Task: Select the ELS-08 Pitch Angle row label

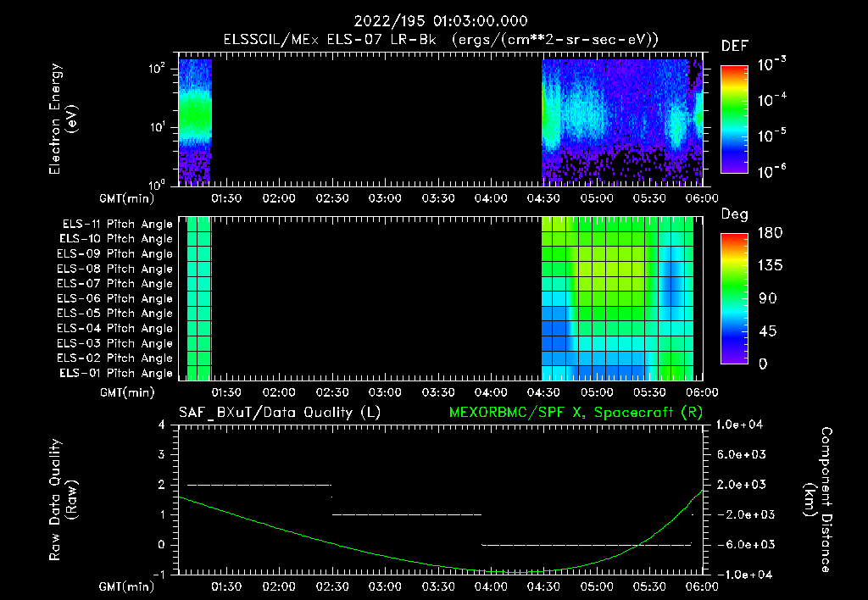Action: (115, 269)
